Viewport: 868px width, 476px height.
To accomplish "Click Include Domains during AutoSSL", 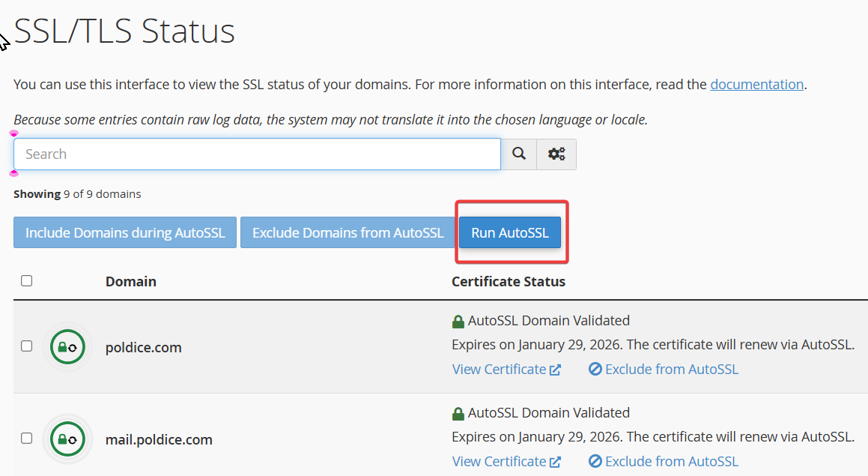I will (125, 233).
